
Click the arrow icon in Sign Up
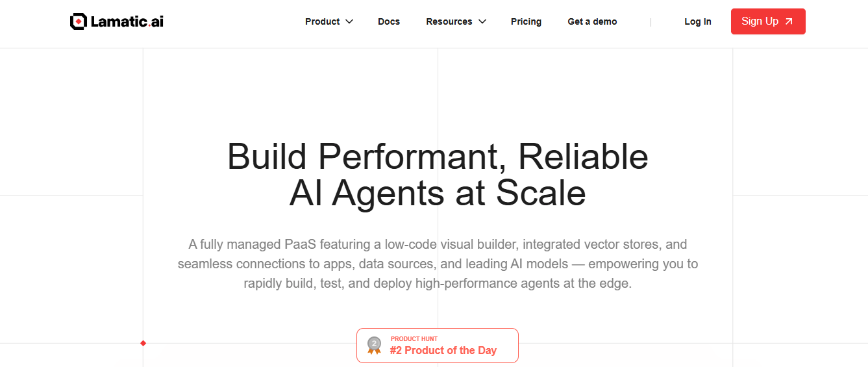click(x=789, y=21)
